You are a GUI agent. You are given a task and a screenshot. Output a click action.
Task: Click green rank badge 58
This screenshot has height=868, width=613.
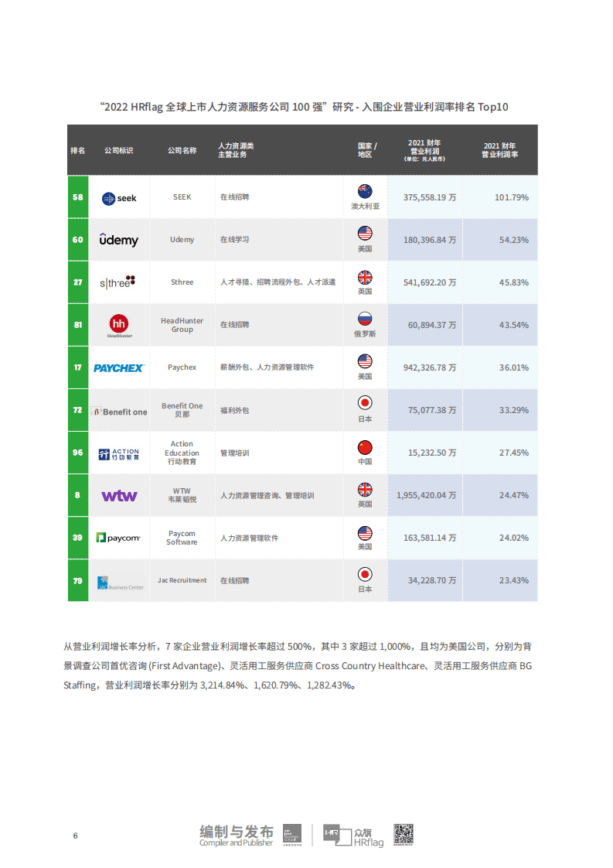78,197
